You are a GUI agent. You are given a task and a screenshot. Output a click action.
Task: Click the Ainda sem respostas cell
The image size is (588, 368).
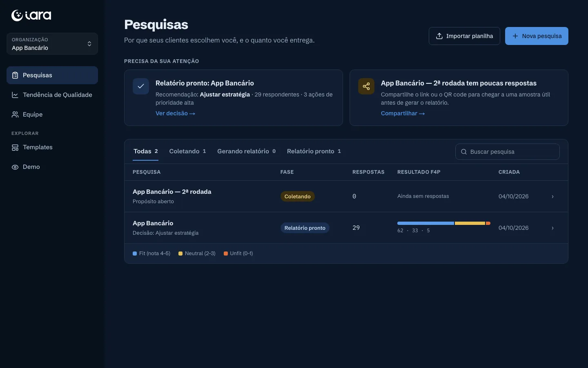423,196
